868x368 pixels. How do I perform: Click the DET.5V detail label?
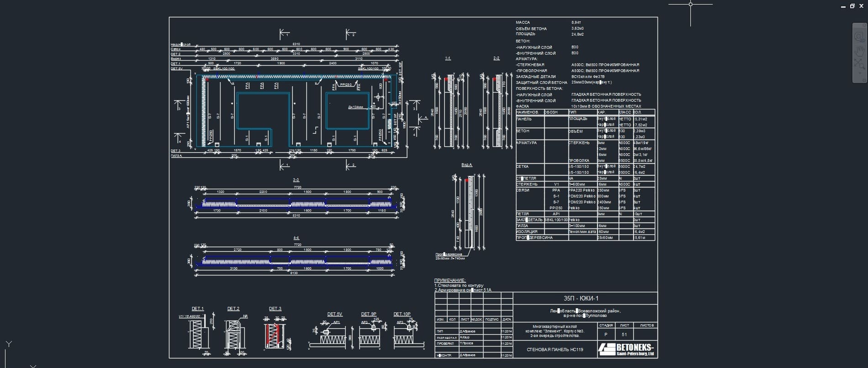(x=335, y=314)
